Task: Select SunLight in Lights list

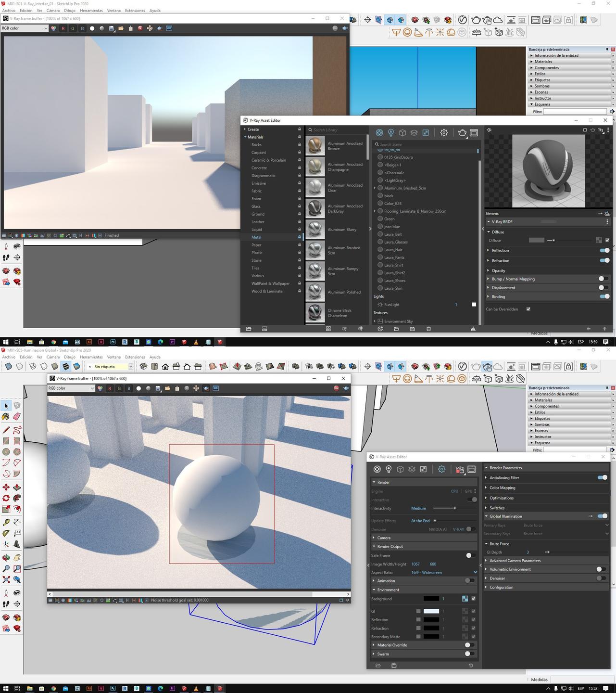Action: 391,305
